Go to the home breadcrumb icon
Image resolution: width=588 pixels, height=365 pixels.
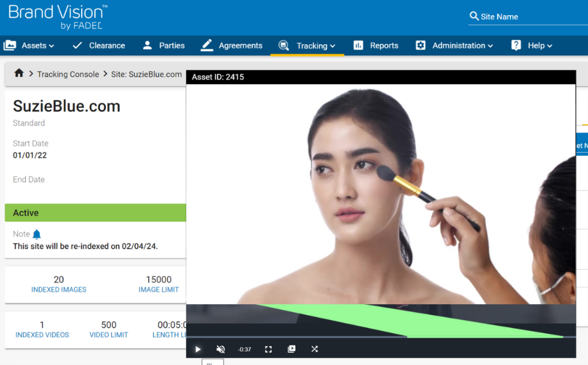click(19, 73)
